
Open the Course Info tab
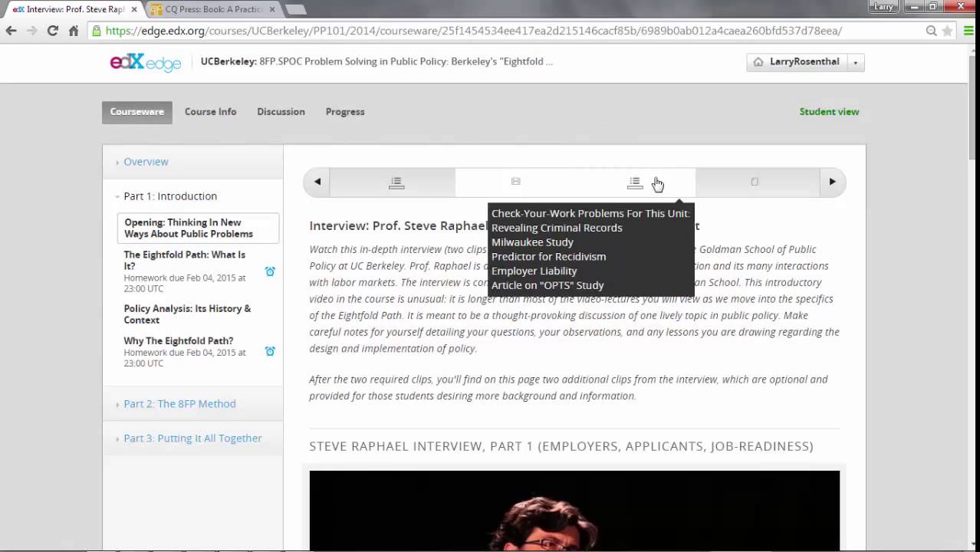pos(210,112)
